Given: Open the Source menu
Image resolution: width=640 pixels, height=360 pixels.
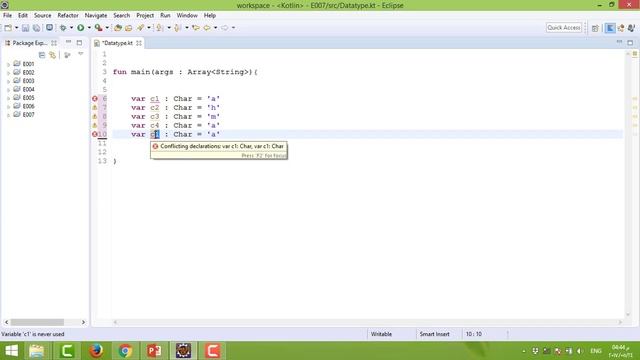Looking at the screenshot, I should click(42, 16).
